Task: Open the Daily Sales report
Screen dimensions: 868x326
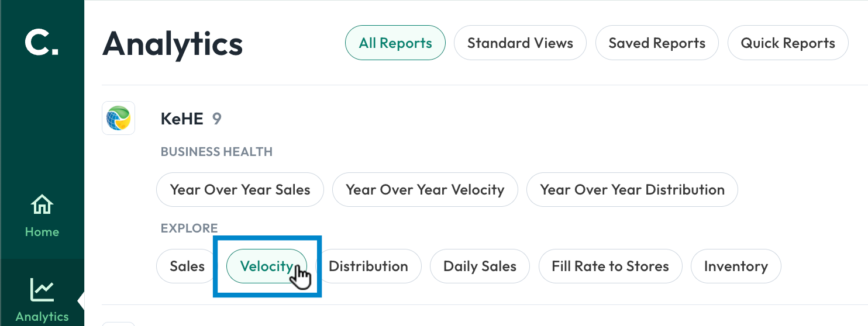Action: click(480, 266)
